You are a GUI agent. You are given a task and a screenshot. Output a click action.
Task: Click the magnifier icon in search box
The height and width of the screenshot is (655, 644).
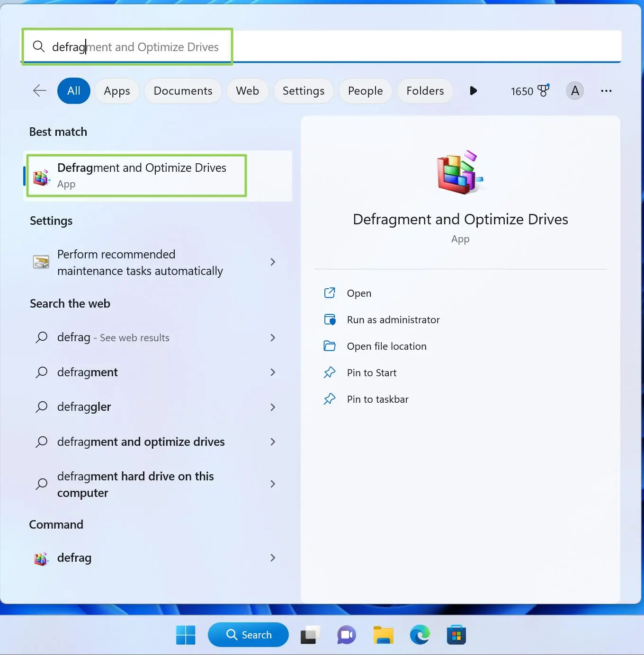(38, 46)
